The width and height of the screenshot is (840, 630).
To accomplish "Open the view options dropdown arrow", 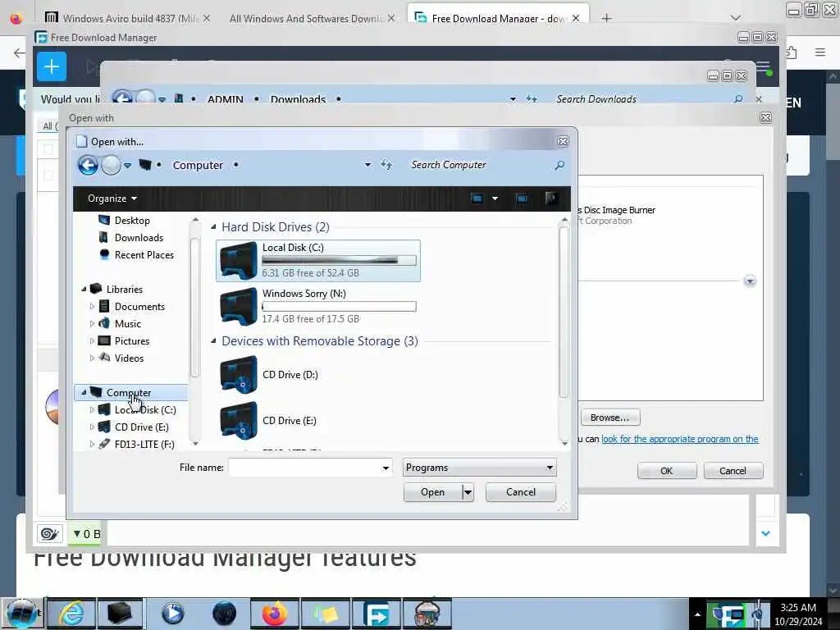I will tap(495, 199).
